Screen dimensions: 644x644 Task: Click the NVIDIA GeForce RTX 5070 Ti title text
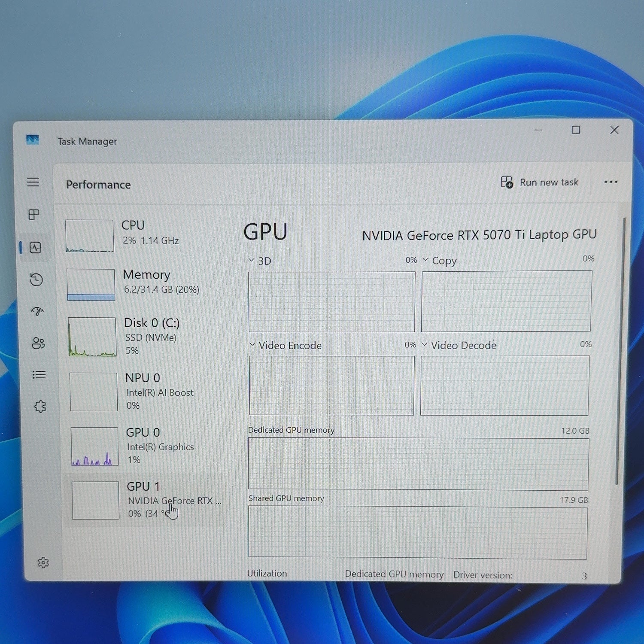coord(479,235)
